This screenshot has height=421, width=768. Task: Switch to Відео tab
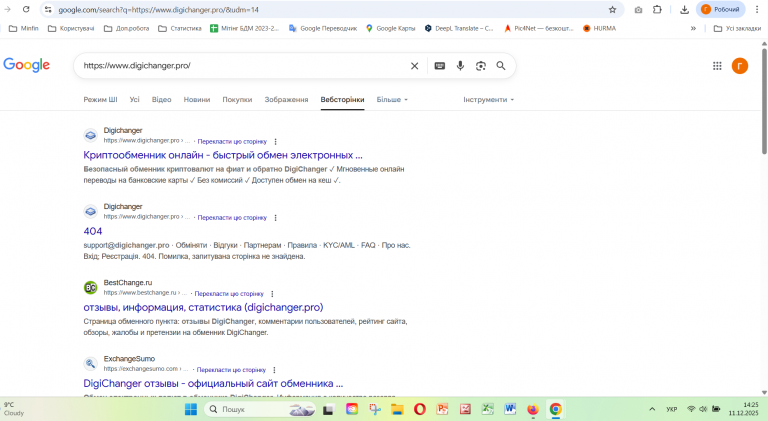click(162, 99)
